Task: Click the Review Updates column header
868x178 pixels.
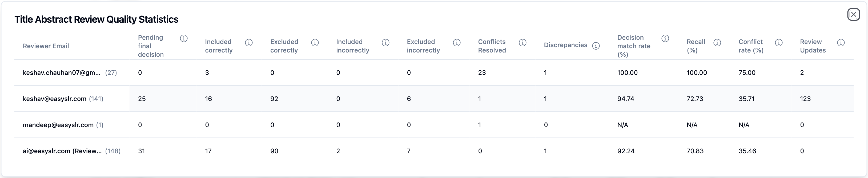Action: [x=812, y=46]
